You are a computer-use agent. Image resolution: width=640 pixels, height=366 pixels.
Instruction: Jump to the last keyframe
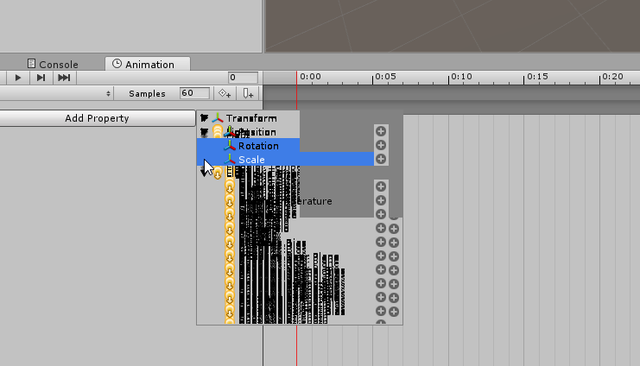[64, 78]
